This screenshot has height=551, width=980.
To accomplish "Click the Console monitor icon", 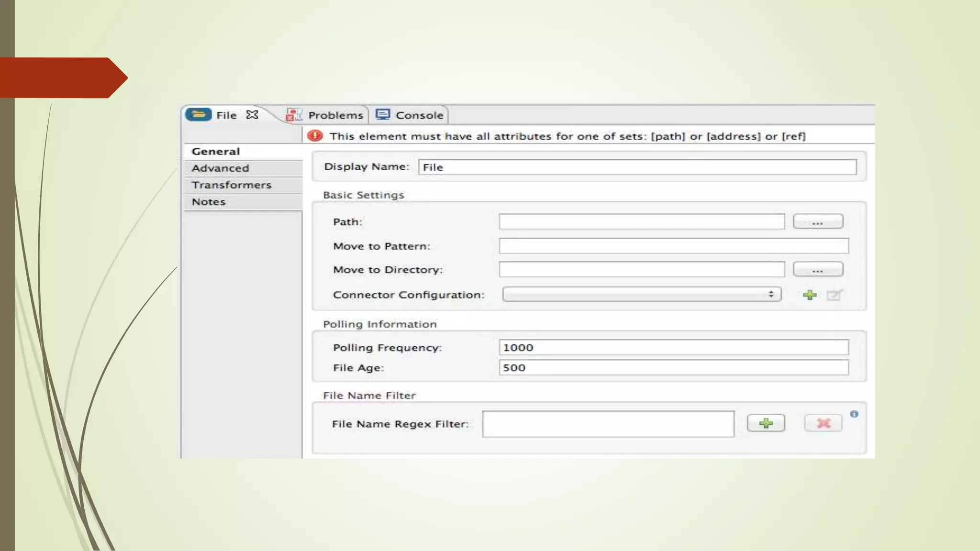I will [x=383, y=115].
